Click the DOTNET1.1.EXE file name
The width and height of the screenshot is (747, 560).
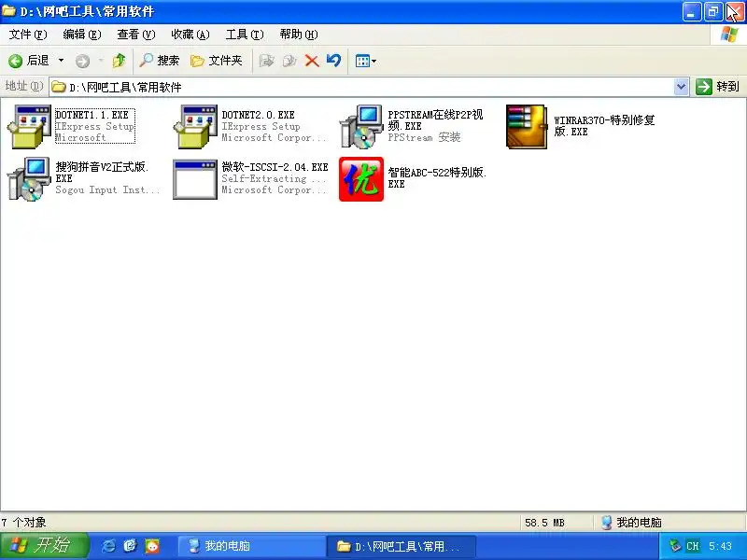click(x=92, y=115)
